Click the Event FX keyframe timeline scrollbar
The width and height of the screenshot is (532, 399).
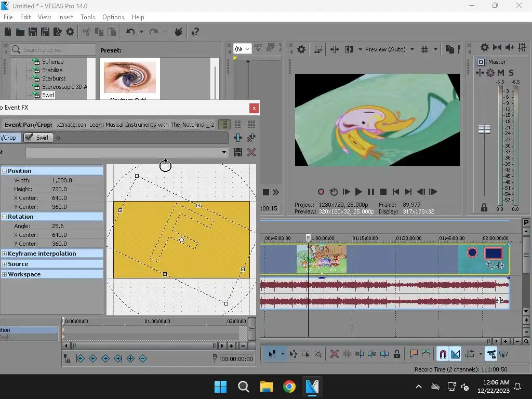[143, 346]
